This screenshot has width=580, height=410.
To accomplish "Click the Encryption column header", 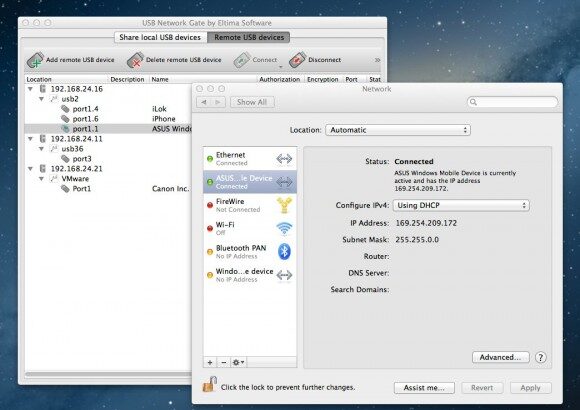I will coord(323,79).
